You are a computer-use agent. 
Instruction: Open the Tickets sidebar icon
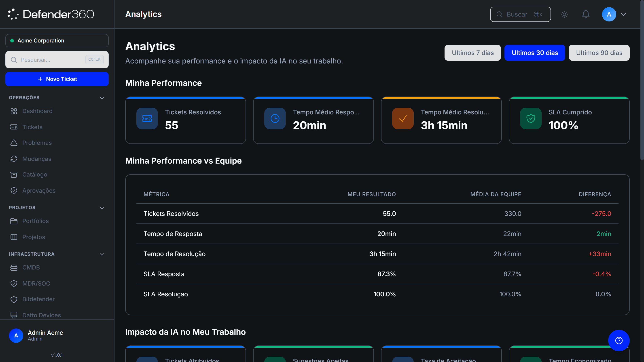tap(14, 127)
